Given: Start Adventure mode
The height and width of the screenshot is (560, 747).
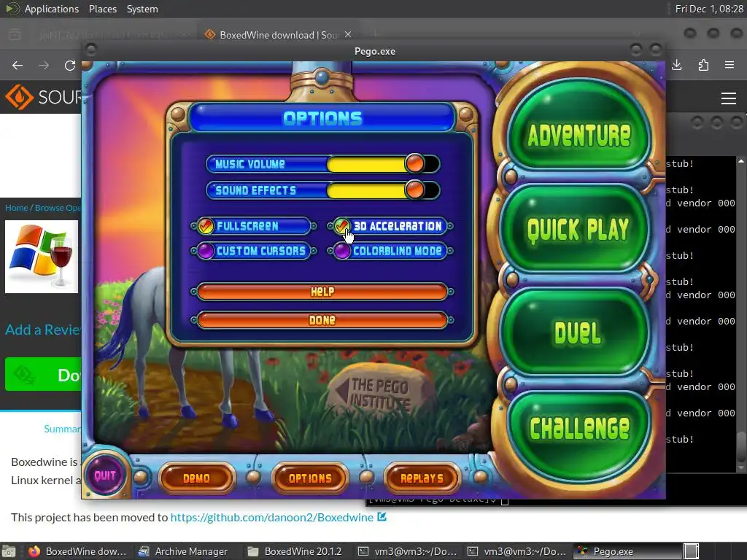Looking at the screenshot, I should (578, 126).
